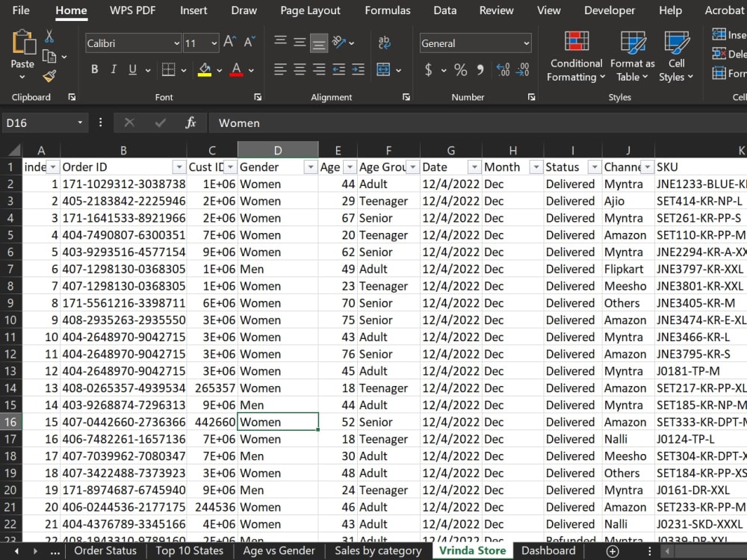Open the font size 11 dropdown

click(214, 43)
